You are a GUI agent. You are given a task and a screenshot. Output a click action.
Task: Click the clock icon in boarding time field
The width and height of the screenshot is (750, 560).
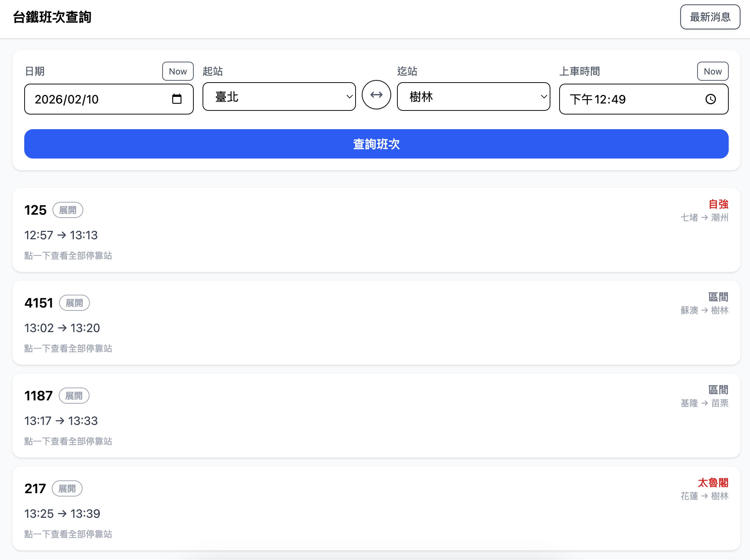710,99
